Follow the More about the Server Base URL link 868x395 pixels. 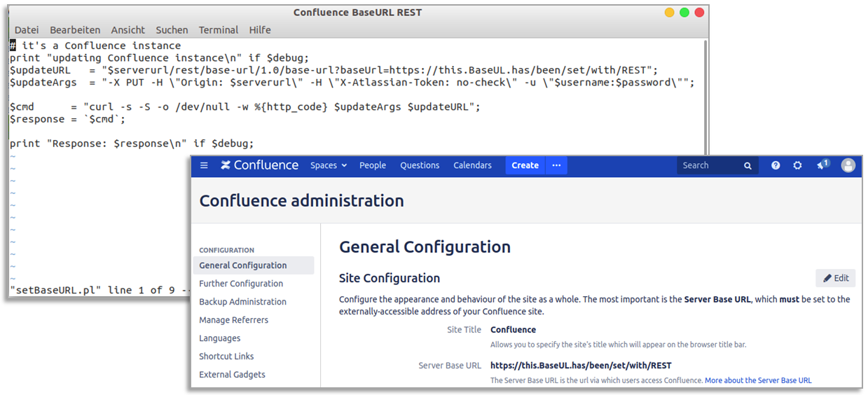[x=758, y=380]
